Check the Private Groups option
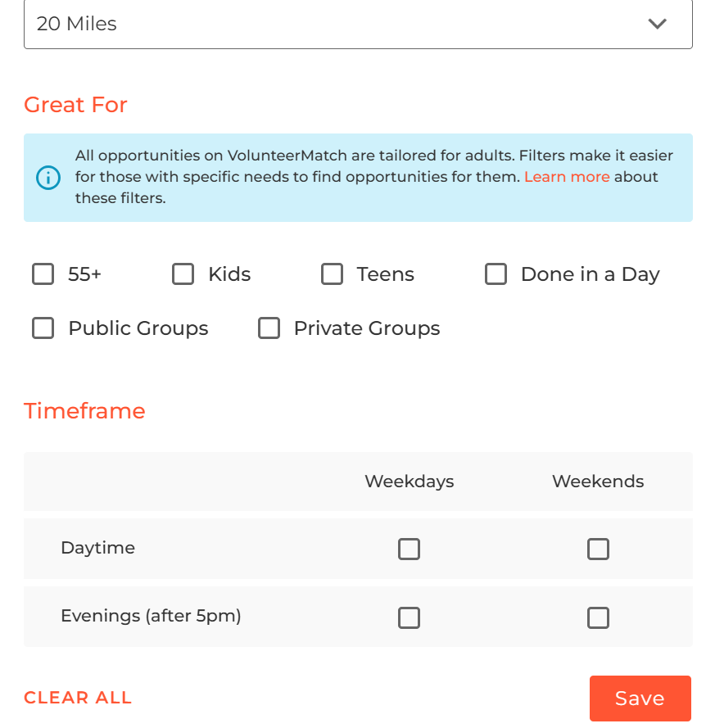This screenshot has height=728, width=706. [x=269, y=328]
